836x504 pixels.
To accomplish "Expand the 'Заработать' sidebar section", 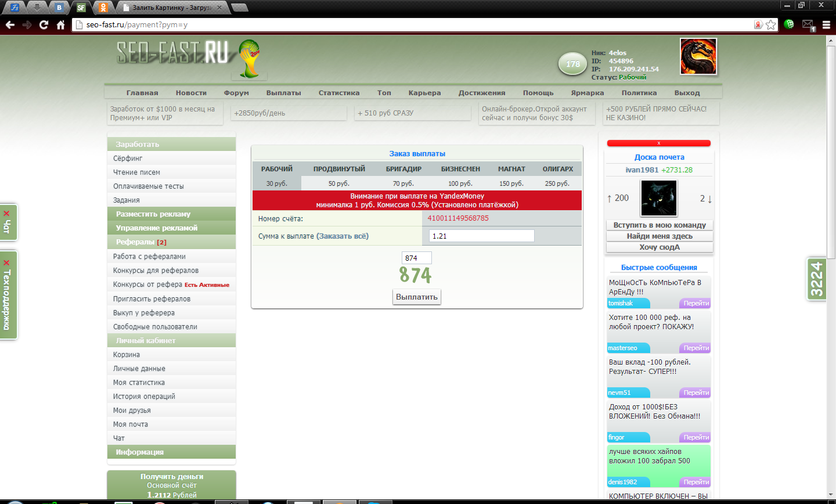I will (x=171, y=144).
